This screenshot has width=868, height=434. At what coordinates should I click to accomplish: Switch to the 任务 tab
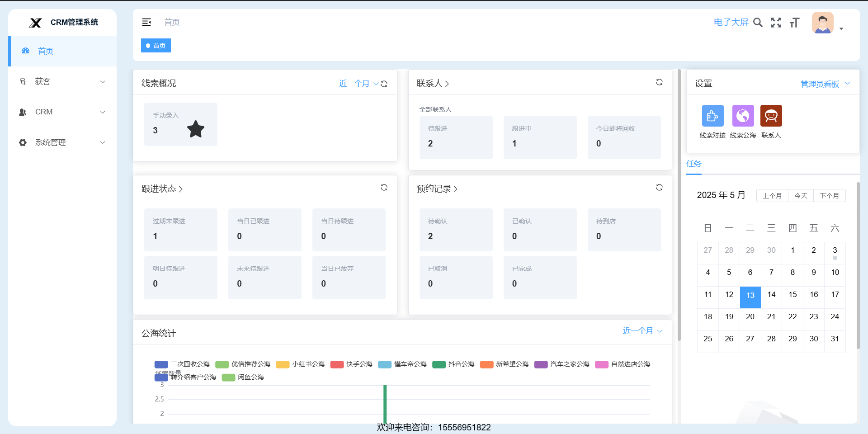[x=693, y=164]
